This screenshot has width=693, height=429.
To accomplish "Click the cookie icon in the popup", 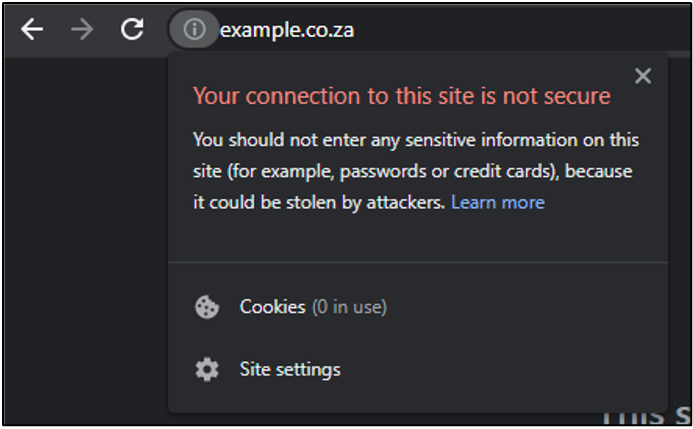I will pyautogui.click(x=207, y=307).
